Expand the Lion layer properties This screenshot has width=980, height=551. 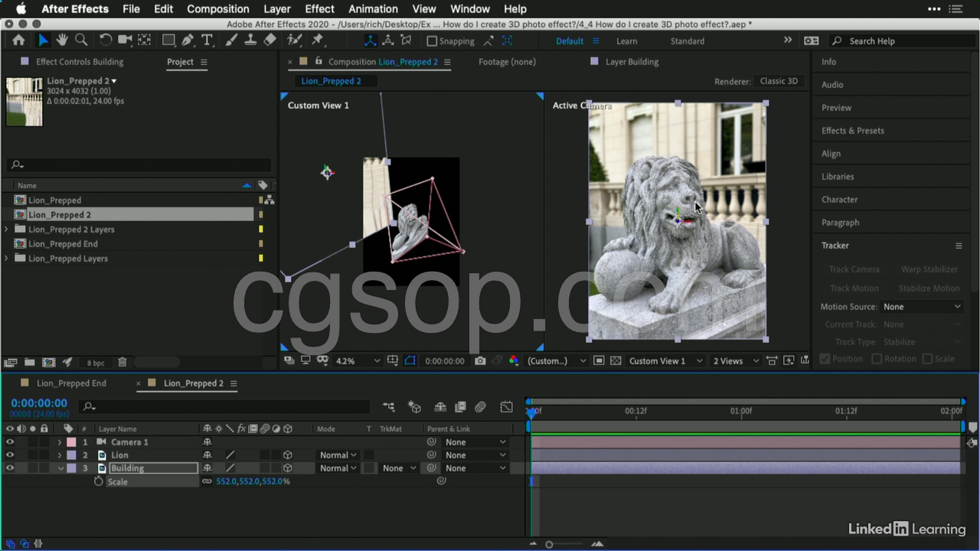pos(60,455)
